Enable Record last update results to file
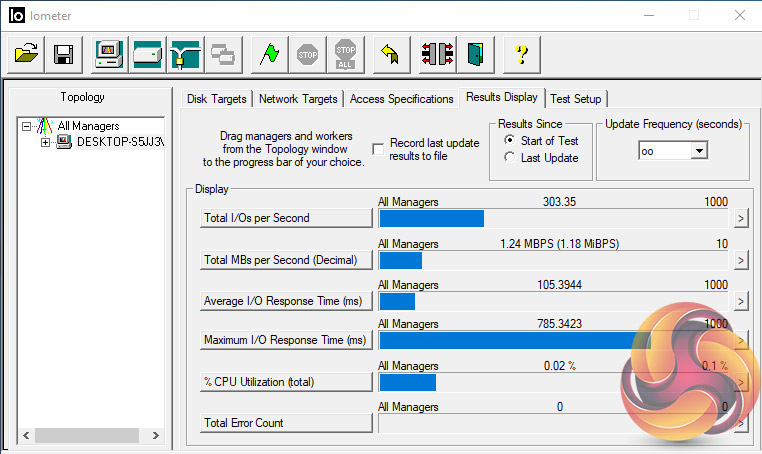This screenshot has width=762, height=454. pos(378,149)
